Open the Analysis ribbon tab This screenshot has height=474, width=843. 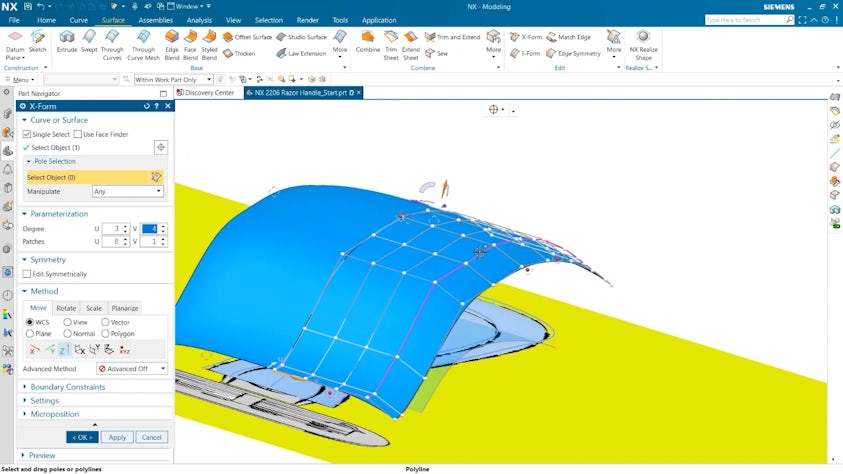pyautogui.click(x=199, y=20)
